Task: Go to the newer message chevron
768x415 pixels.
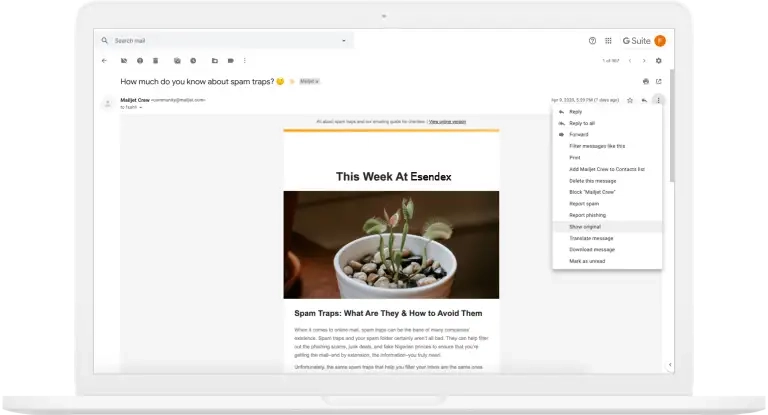Action: click(x=630, y=61)
